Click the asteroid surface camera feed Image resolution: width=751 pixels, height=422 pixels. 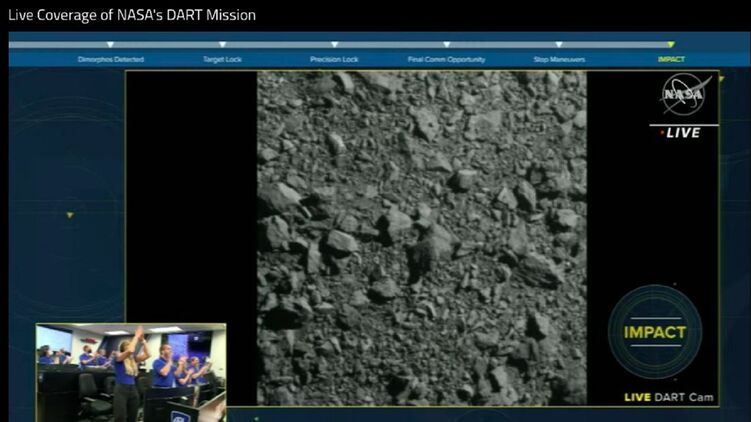click(421, 237)
